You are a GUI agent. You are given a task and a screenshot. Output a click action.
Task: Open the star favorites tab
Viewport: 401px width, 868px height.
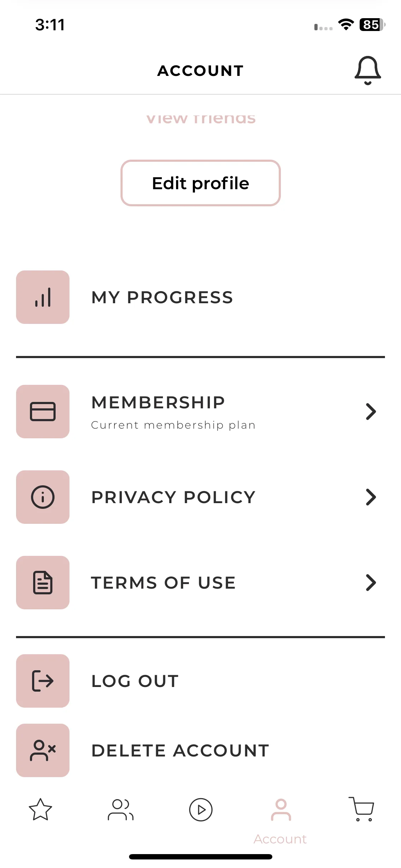(x=40, y=809)
